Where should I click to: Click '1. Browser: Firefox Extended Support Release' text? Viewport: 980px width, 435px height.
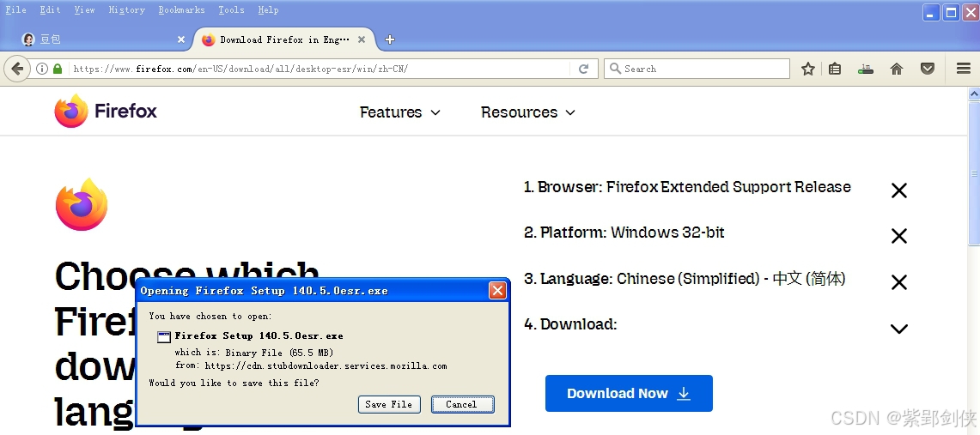(x=687, y=187)
